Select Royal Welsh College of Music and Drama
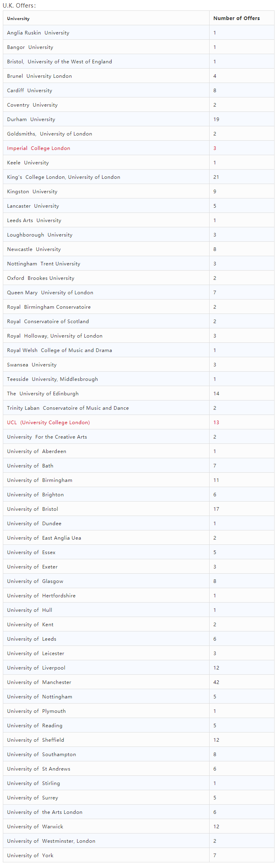279x868 pixels. click(59, 350)
